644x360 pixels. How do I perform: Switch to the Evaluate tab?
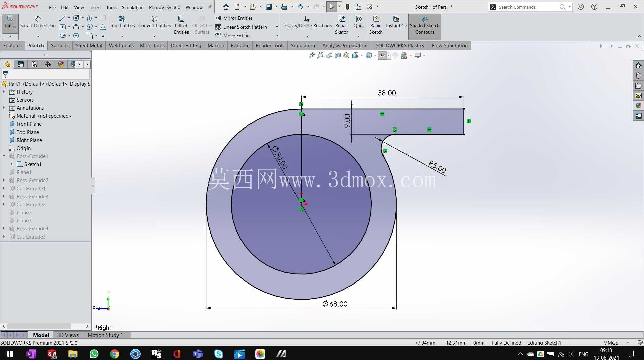pos(240,46)
